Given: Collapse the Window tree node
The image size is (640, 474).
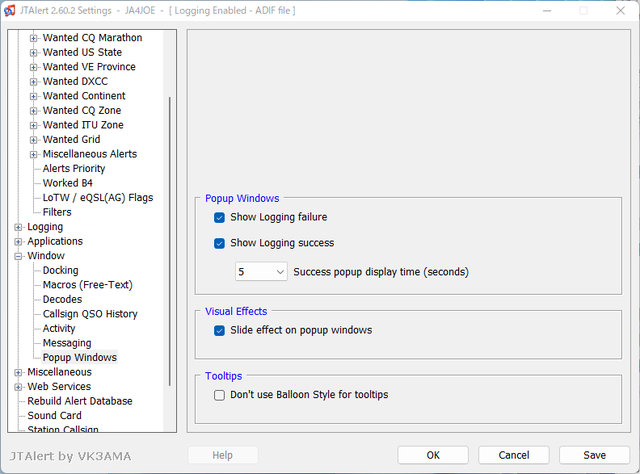Looking at the screenshot, I should coord(18,256).
